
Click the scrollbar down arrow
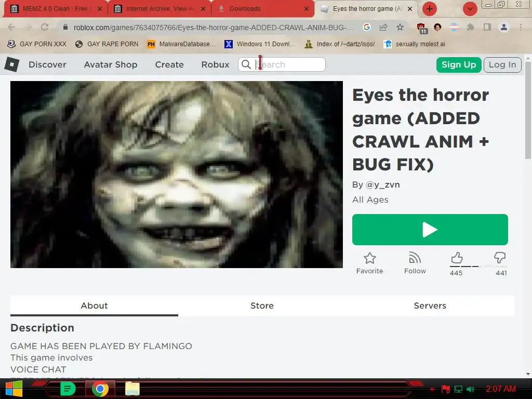click(x=528, y=374)
